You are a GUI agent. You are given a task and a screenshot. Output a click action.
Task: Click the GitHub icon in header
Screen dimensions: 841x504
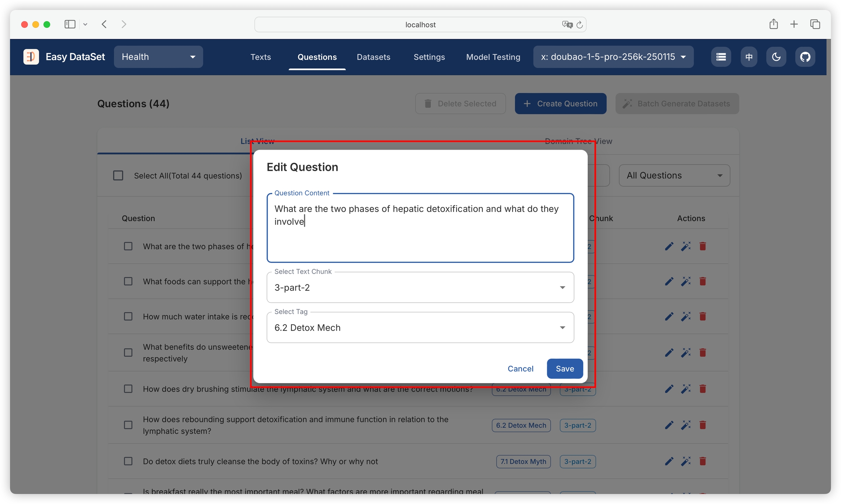[805, 57]
